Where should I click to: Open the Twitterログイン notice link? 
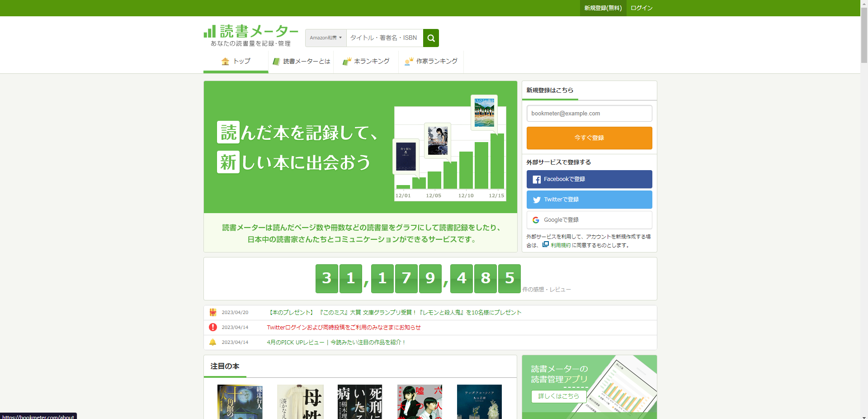[x=344, y=328]
